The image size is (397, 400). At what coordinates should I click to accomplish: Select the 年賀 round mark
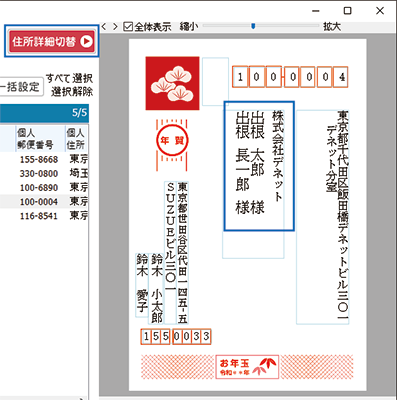click(x=172, y=141)
